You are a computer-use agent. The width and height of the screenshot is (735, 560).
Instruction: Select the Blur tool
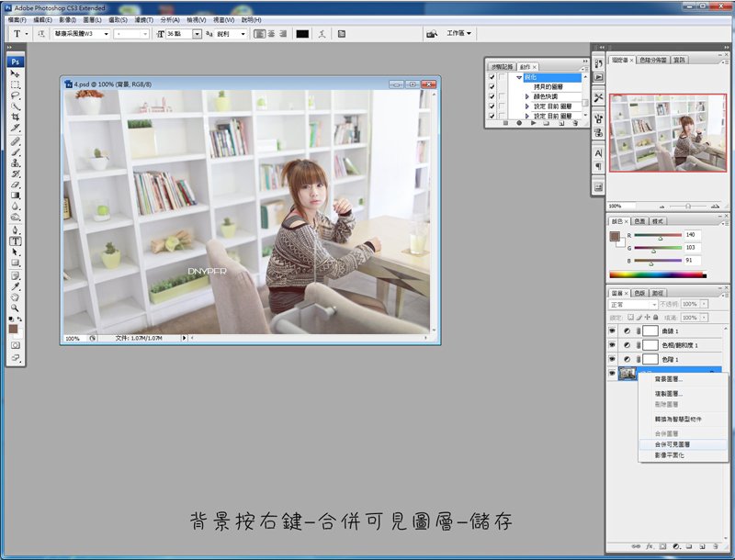coord(15,206)
